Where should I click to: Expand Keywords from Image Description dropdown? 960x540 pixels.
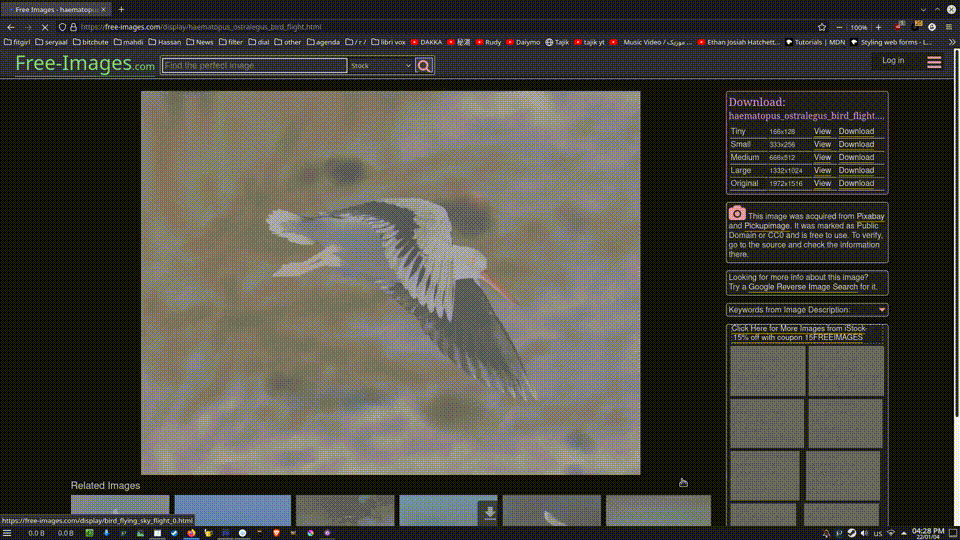pyautogui.click(x=807, y=310)
